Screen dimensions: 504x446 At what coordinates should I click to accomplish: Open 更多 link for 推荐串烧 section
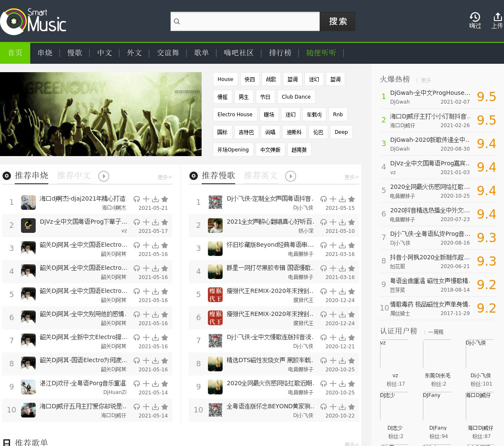pos(165,177)
